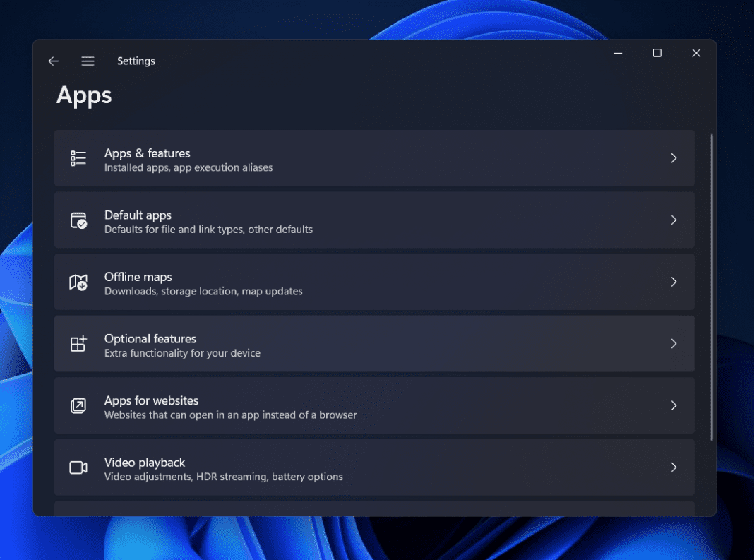Screen dimensions: 754x560
Task: Expand the Video playback row chevron
Action: tap(674, 467)
